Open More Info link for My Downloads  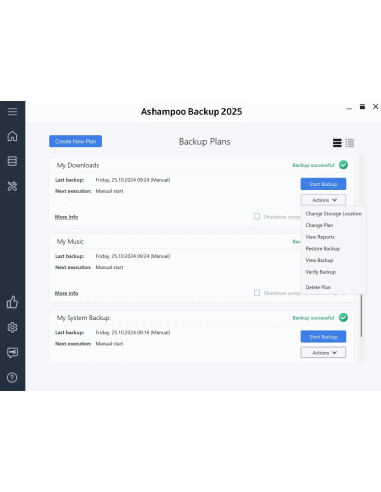(66, 217)
